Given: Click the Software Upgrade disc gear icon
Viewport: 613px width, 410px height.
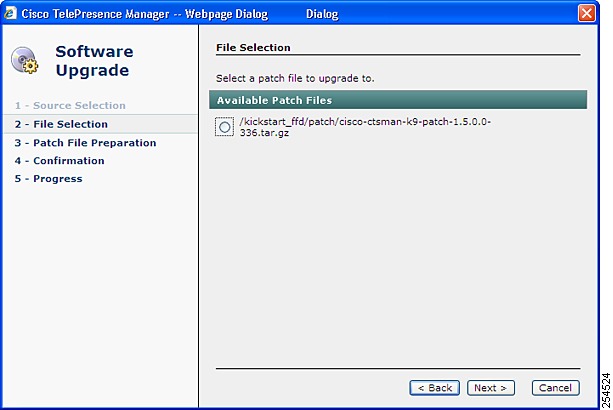Looking at the screenshot, I should point(24,60).
